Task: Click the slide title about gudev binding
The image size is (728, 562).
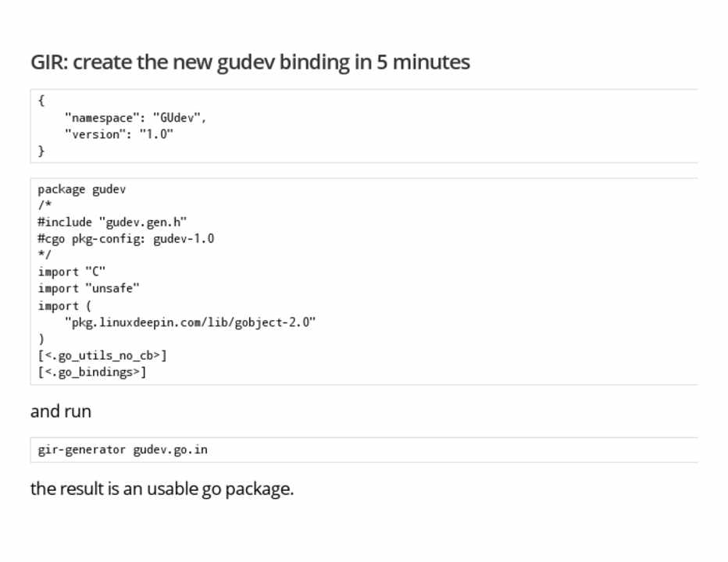Action: tap(250, 62)
